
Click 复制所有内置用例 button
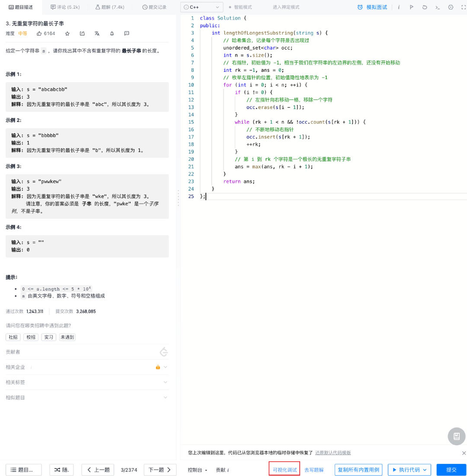tap(358, 470)
